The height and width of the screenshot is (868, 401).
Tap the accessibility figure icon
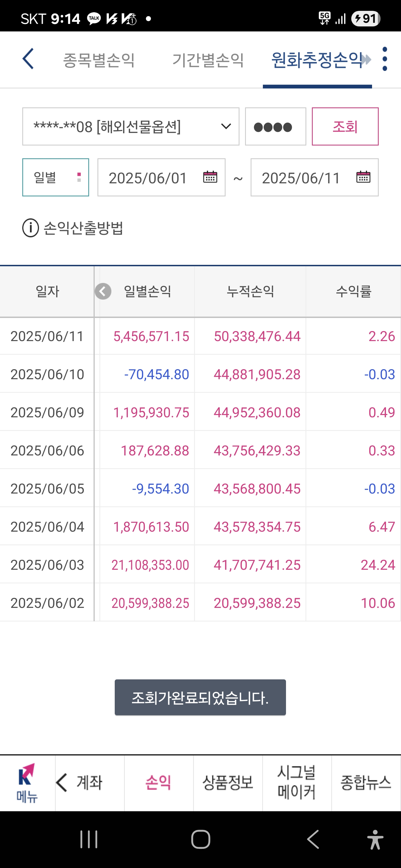pyautogui.click(x=375, y=839)
